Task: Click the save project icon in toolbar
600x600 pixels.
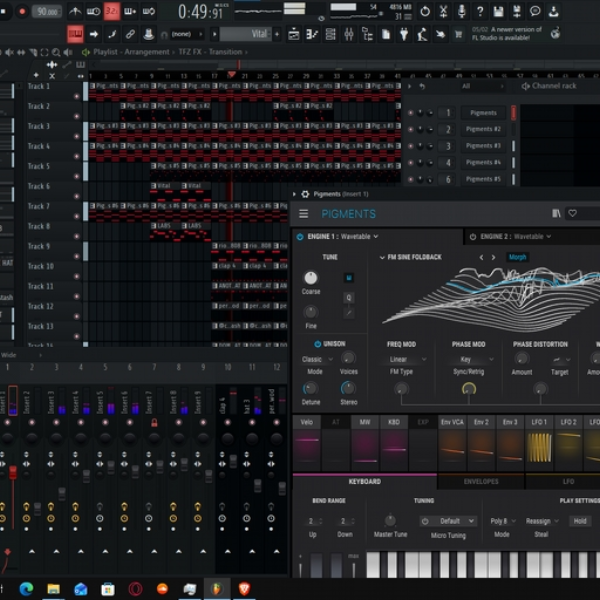Action: [x=498, y=11]
